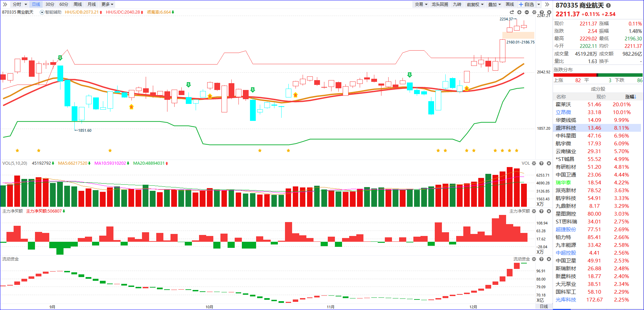Switch to the 分时 chart tab
The height and width of the screenshot is (310, 644).
(17, 4)
